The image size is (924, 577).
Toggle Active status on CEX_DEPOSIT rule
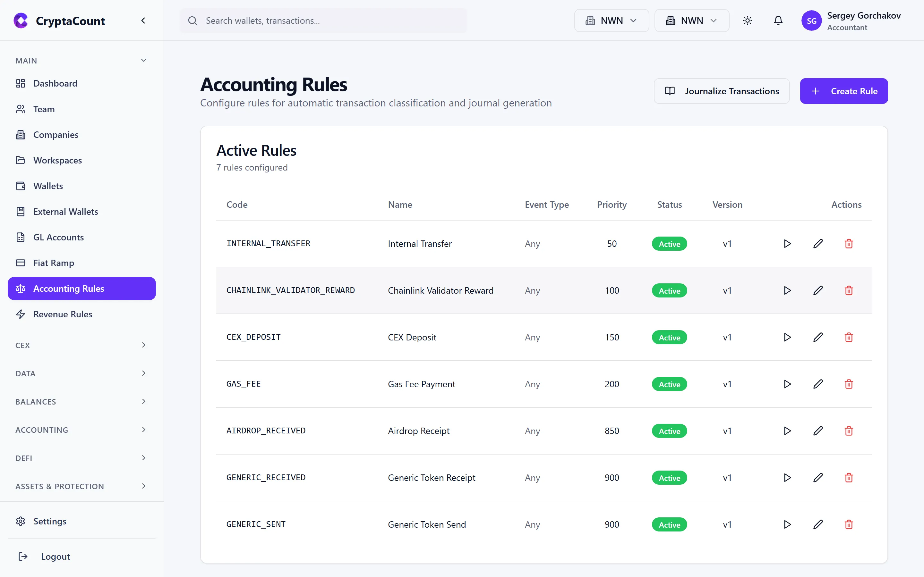coord(669,337)
